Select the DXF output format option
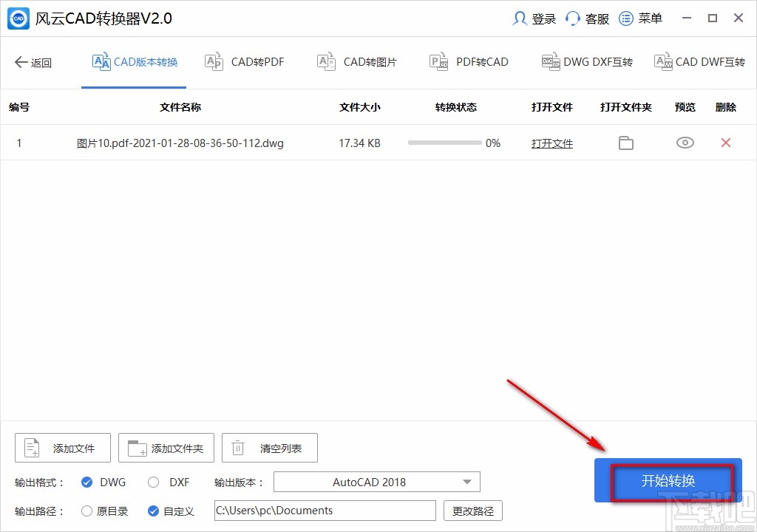This screenshot has height=532, width=757. [x=152, y=482]
